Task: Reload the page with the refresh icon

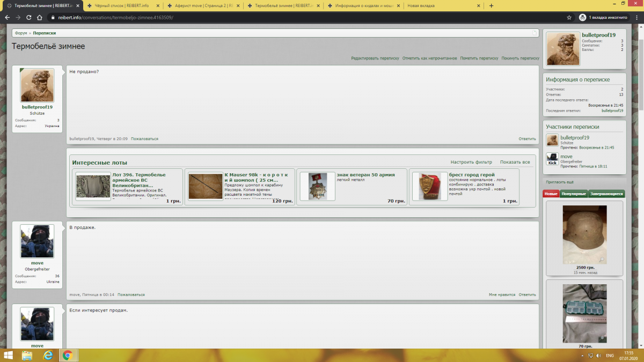Action: coord(28,17)
